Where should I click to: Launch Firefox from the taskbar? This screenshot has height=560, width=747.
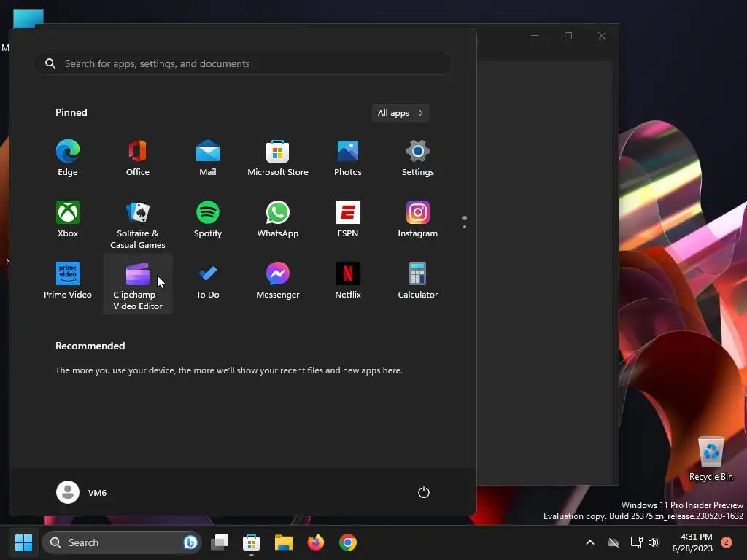pos(315,542)
